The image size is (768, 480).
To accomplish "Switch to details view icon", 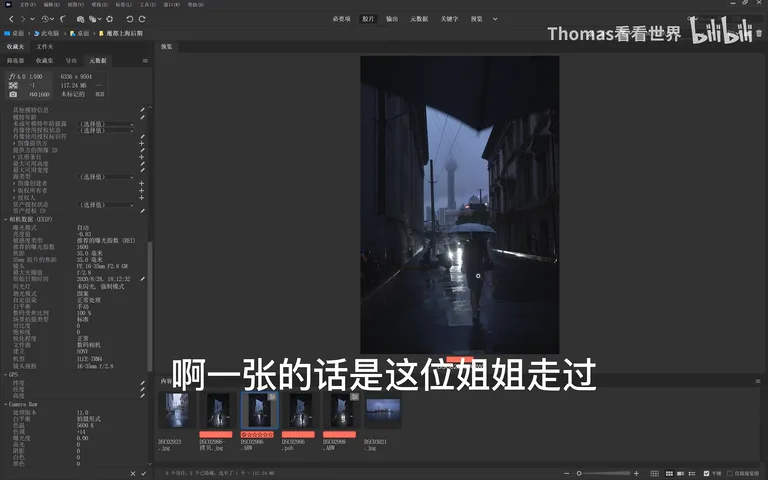I will pos(680,474).
